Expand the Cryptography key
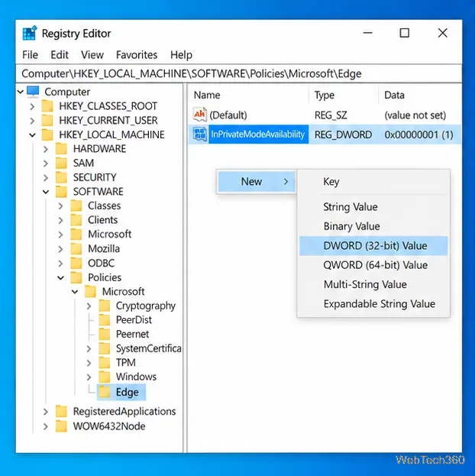This screenshot has width=475, height=476. 89,306
